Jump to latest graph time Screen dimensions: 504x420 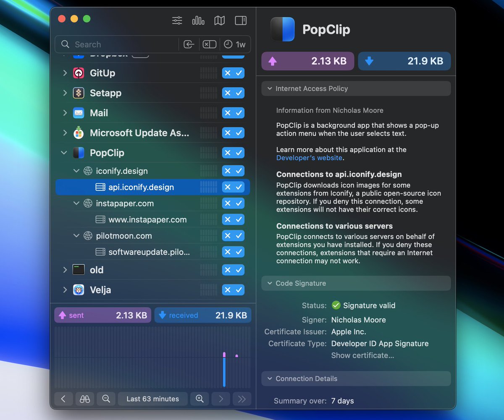point(242,399)
